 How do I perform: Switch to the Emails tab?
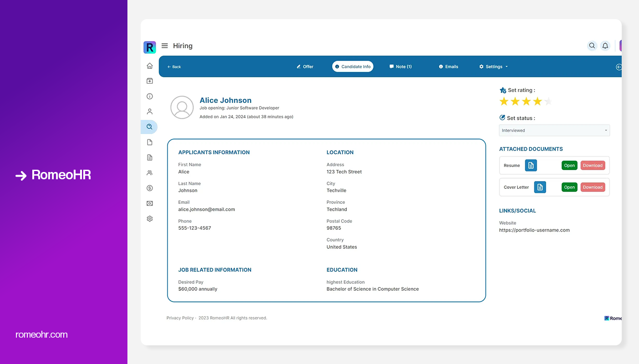pyautogui.click(x=448, y=67)
